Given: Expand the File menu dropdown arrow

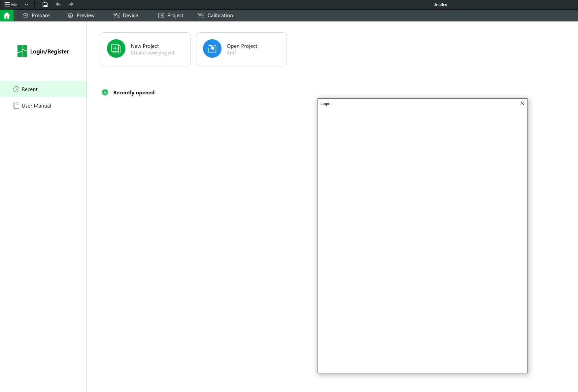Looking at the screenshot, I should [26, 4].
